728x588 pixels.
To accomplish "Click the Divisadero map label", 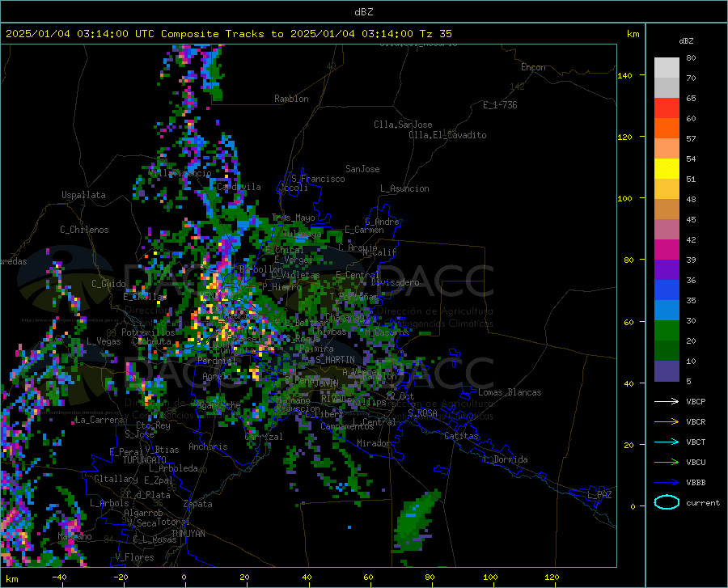I will pos(395,282).
